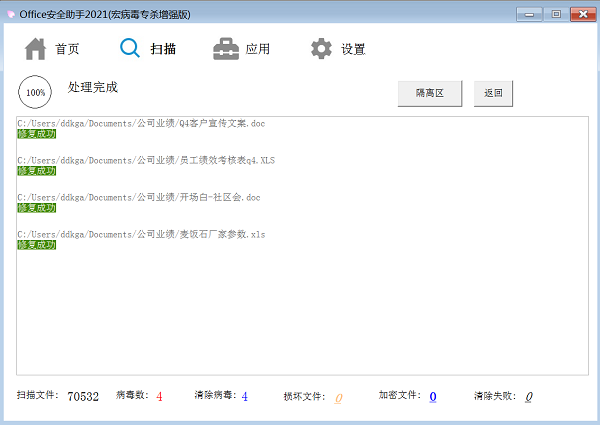This screenshot has width=600, height=425.
Task: Click the blue cleaned virus count 4
Action: click(245, 396)
